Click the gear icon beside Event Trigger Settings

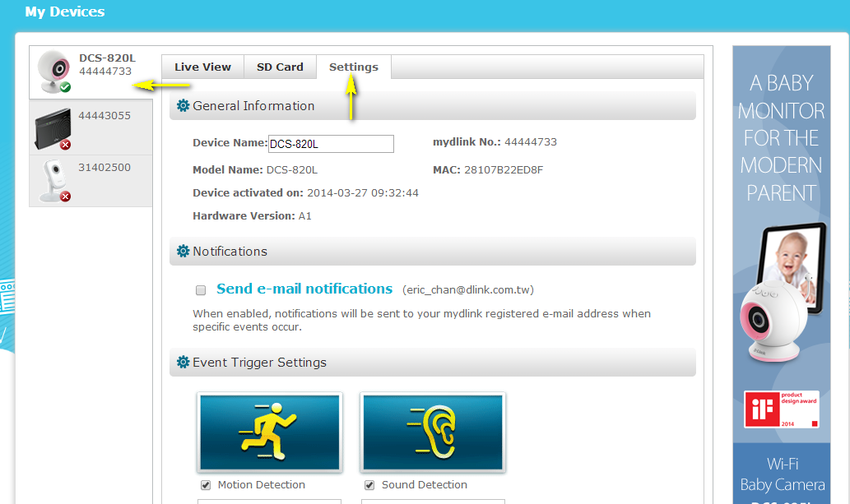(183, 362)
